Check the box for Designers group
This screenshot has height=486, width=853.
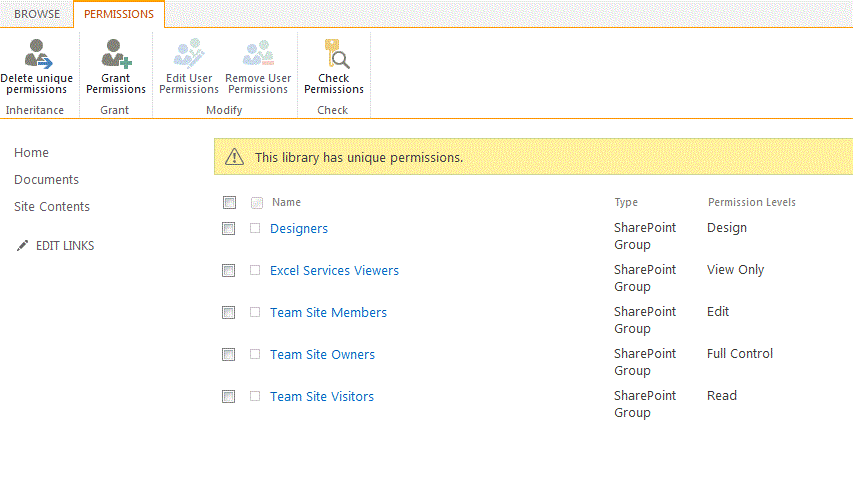229,228
